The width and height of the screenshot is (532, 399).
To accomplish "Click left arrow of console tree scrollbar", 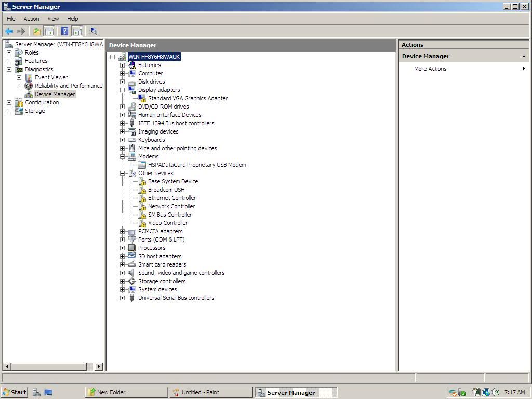I will [x=7, y=366].
